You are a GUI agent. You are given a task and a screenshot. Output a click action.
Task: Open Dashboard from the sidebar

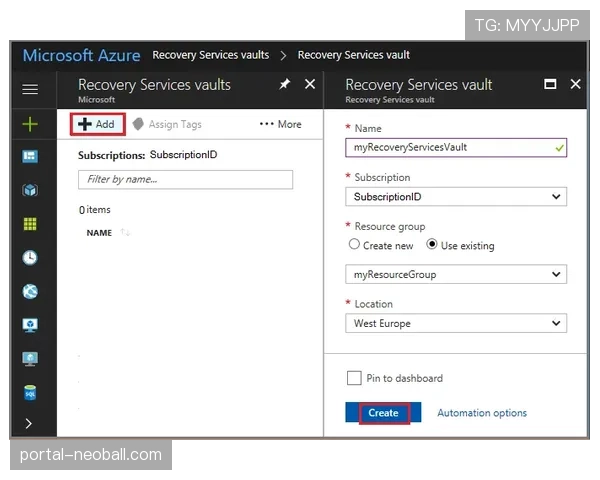point(30,157)
